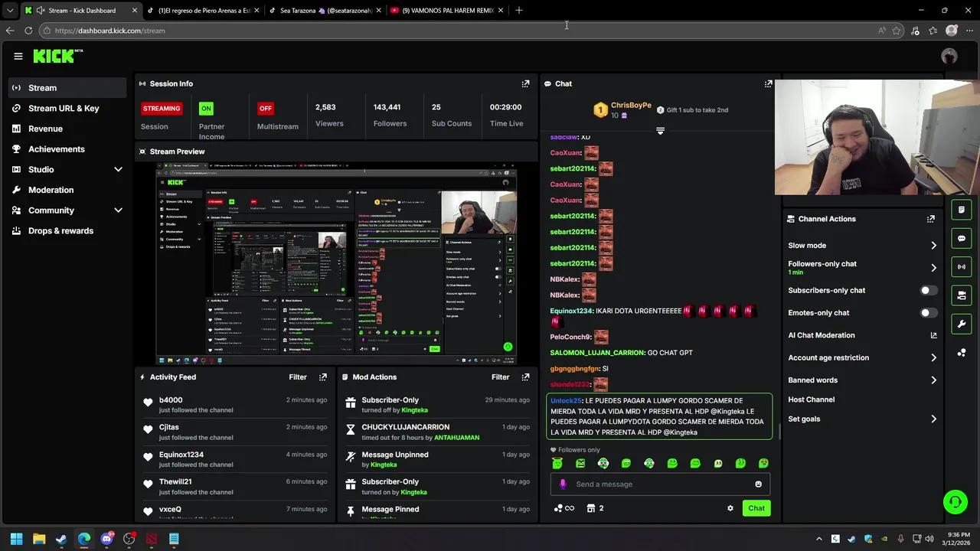
Task: Open Set goals arrow
Action: (x=933, y=419)
